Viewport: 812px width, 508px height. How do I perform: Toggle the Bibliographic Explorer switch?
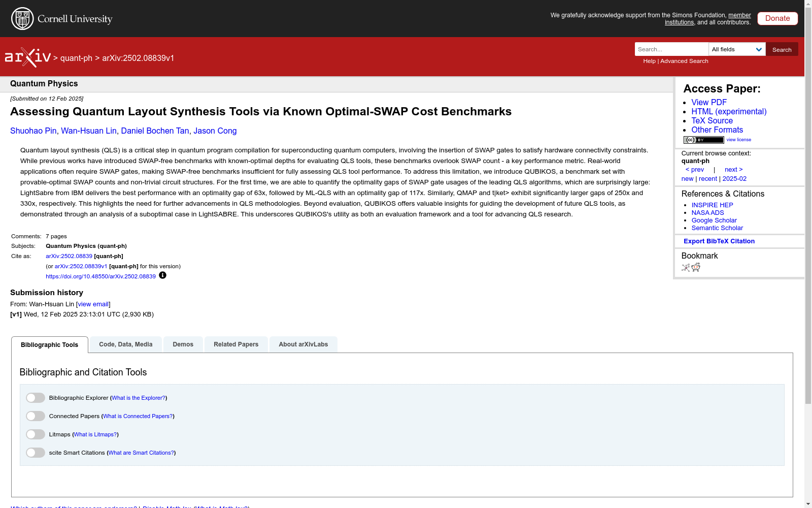[x=36, y=398]
